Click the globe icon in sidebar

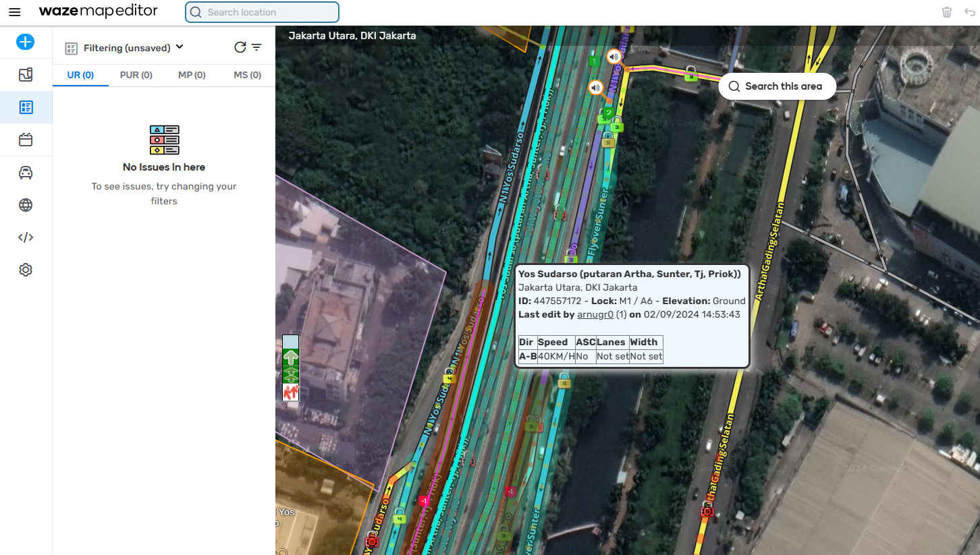tap(26, 205)
